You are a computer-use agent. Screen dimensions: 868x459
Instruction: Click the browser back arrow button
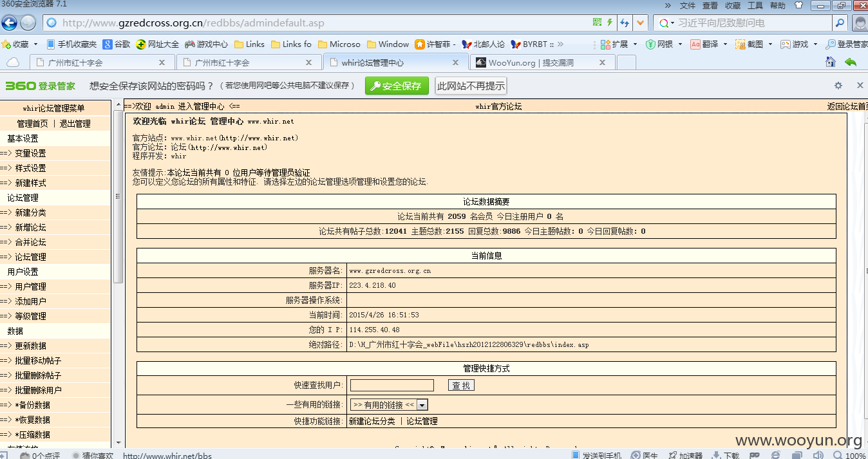tap(9, 23)
